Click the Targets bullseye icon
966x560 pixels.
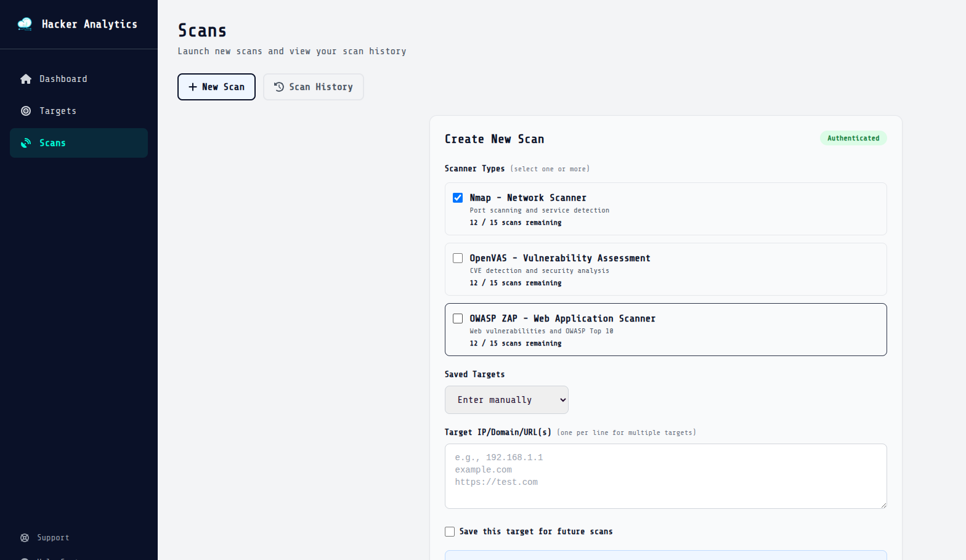(x=26, y=111)
